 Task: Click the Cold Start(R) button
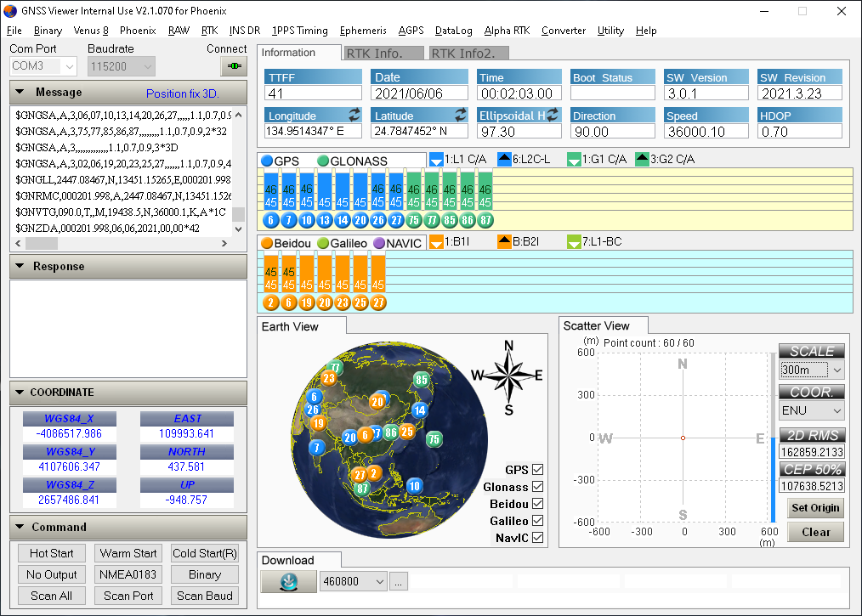[205, 553]
